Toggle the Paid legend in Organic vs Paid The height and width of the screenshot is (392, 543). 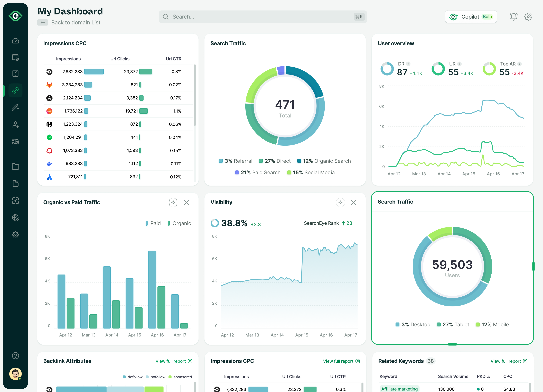(x=153, y=223)
